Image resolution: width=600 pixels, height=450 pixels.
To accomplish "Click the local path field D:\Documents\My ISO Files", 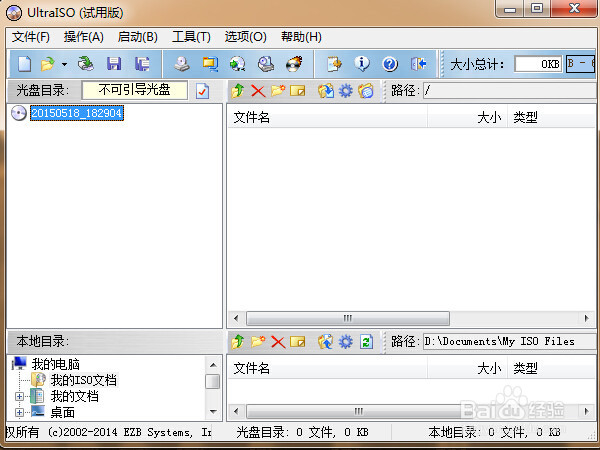I will (x=509, y=341).
